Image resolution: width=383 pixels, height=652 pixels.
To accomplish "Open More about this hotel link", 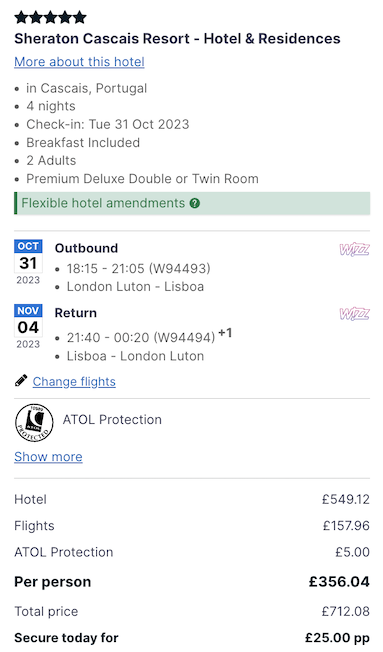I will pos(79,62).
